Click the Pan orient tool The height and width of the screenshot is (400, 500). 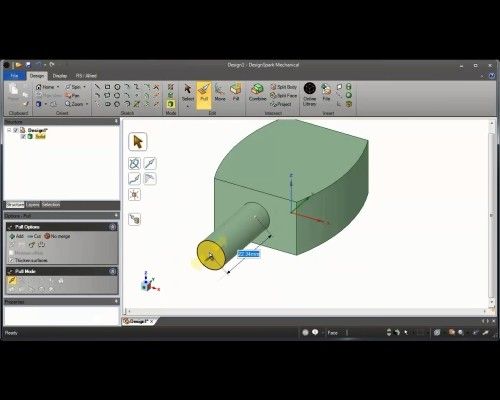[x=72, y=95]
